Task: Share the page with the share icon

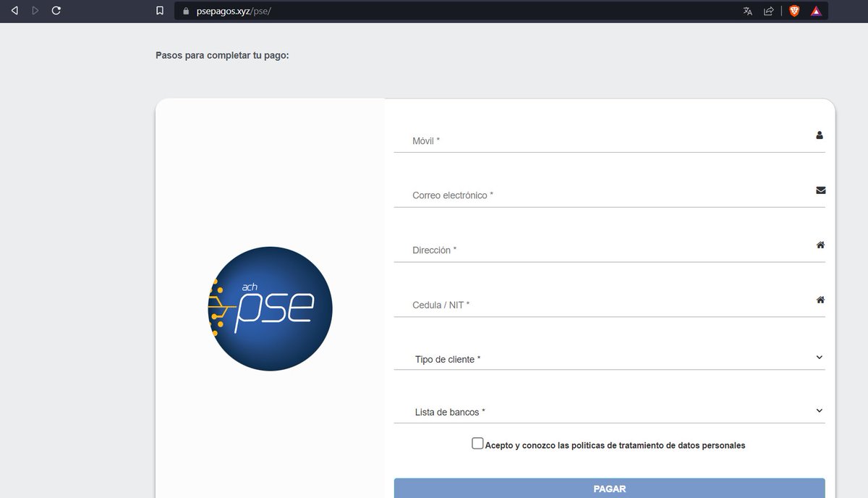Action: click(x=769, y=11)
